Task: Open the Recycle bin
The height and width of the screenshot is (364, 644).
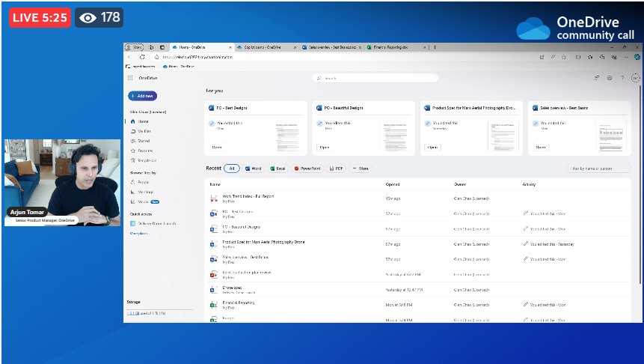Action: (144, 160)
